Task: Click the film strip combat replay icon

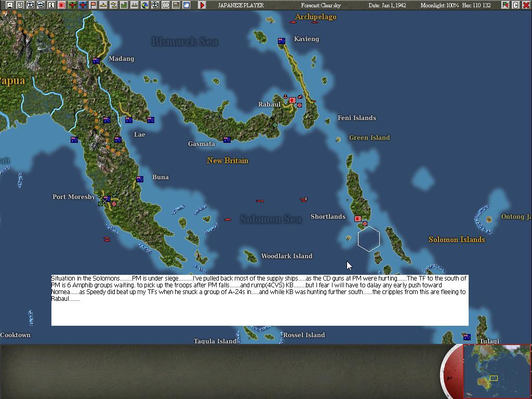Action: [x=176, y=5]
